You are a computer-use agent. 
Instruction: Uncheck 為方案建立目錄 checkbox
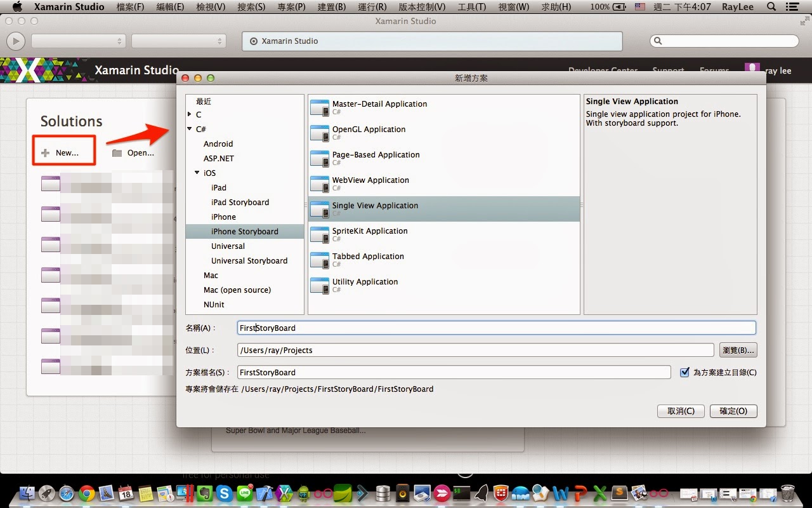pos(684,372)
